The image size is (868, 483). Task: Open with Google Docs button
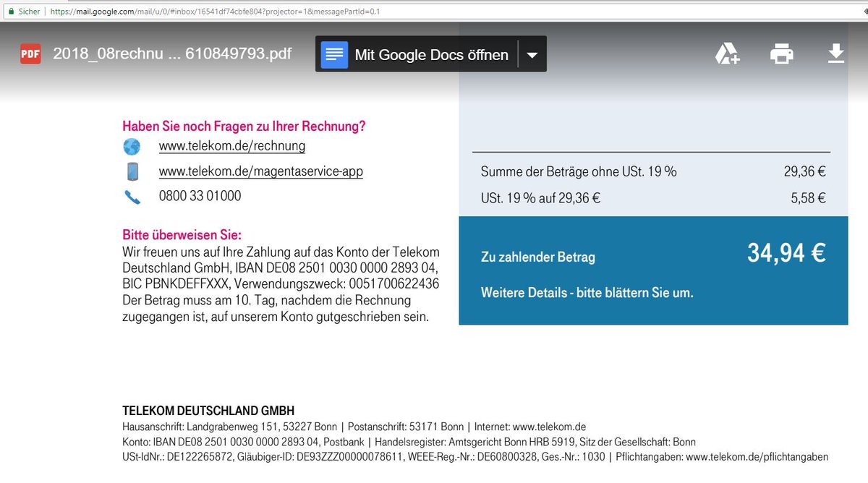(x=417, y=54)
